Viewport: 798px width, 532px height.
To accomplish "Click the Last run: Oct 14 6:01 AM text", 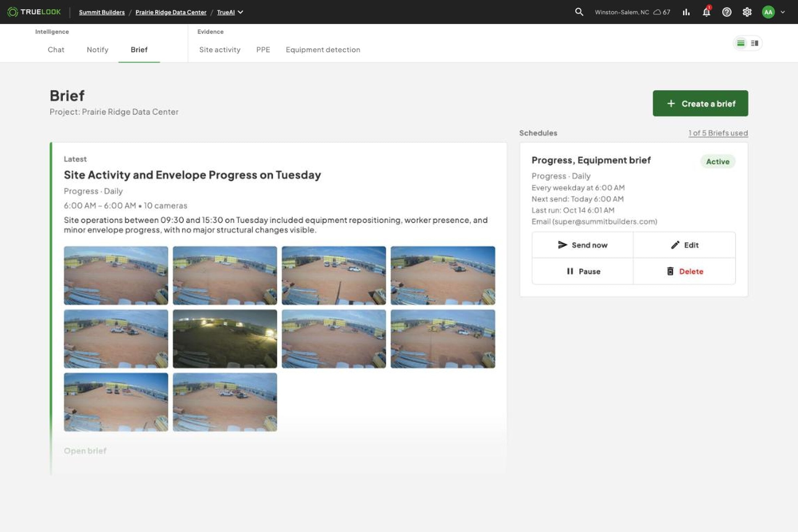I will pos(573,210).
